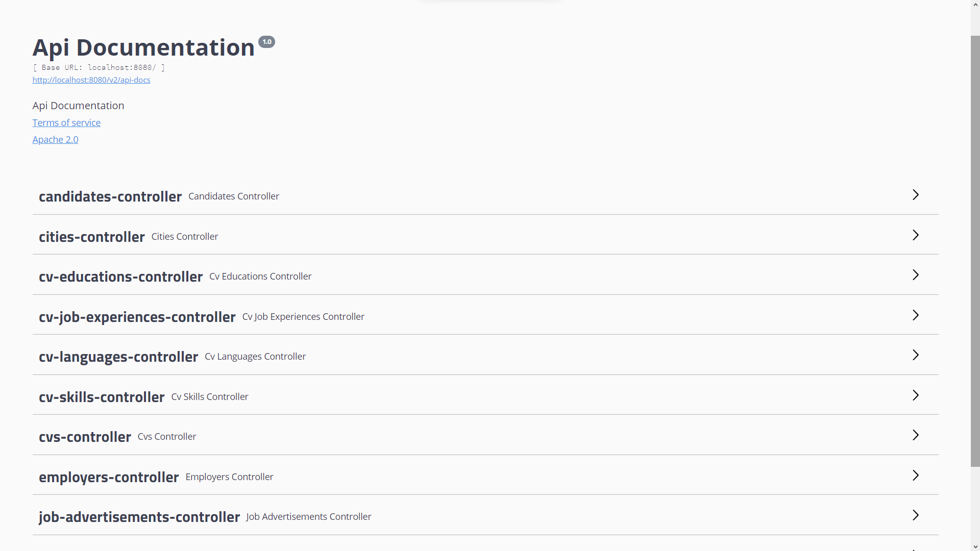This screenshot has width=980, height=551.
Task: Click the arrow next to Employers Controller
Action: (915, 475)
